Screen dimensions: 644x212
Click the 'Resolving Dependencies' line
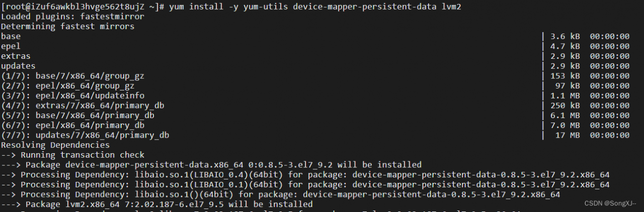[x=55, y=145]
